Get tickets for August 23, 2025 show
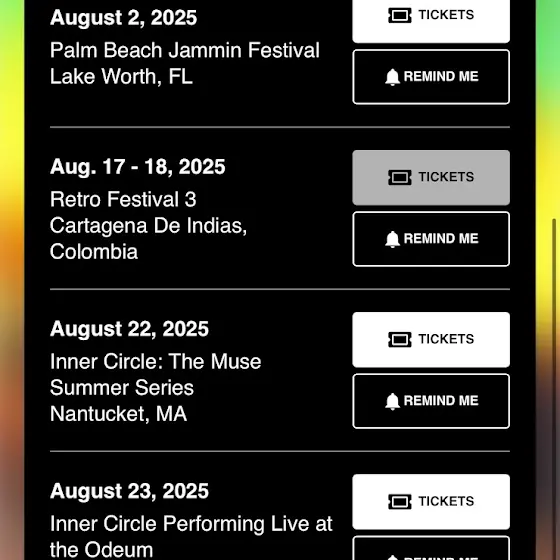Viewport: 560px width, 560px height. pyautogui.click(x=431, y=502)
